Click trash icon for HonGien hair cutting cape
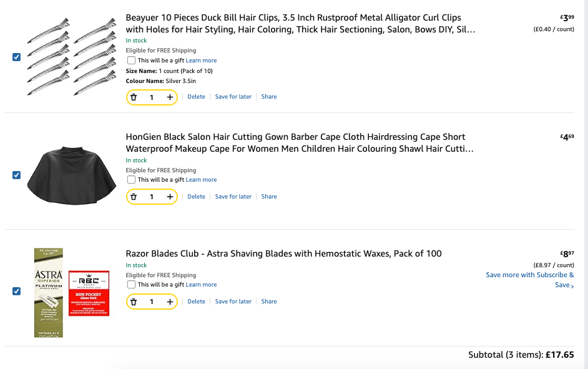Screen dimensions: 588x369 click(134, 197)
